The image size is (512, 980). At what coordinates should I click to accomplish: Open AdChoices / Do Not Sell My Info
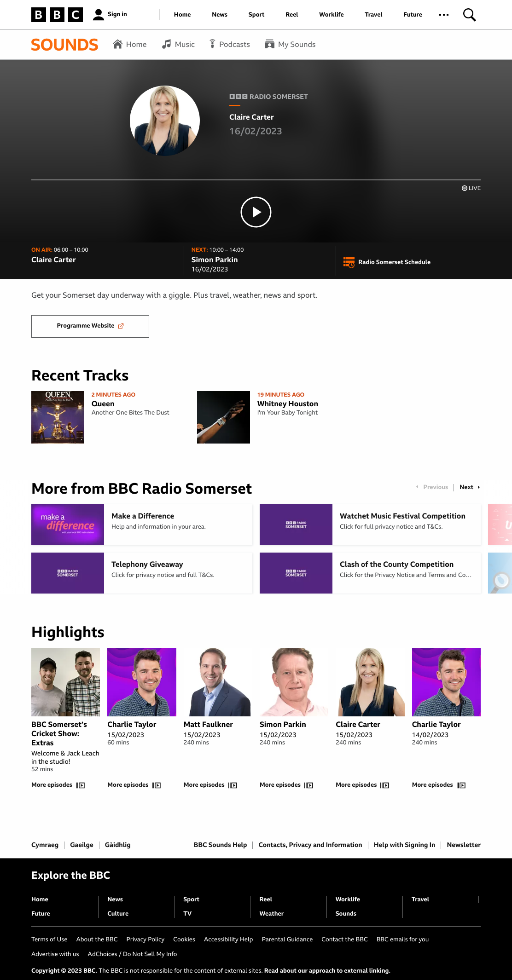pyautogui.click(x=133, y=954)
